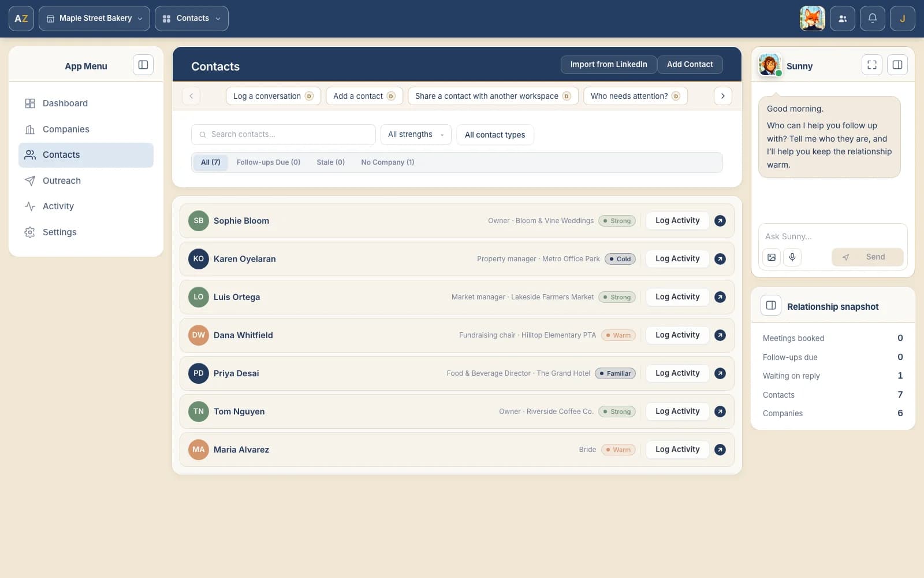924x578 pixels.
Task: Log Activity for Dana Whitfield
Action: pos(677,335)
